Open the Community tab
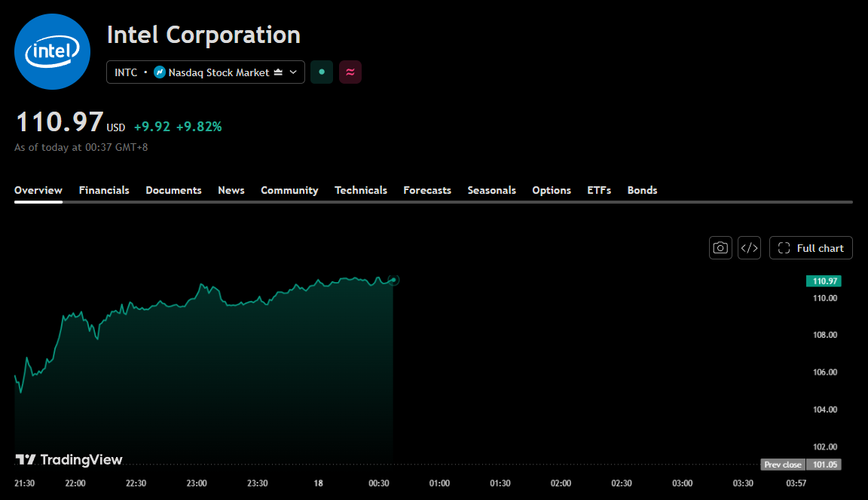 pyautogui.click(x=289, y=190)
